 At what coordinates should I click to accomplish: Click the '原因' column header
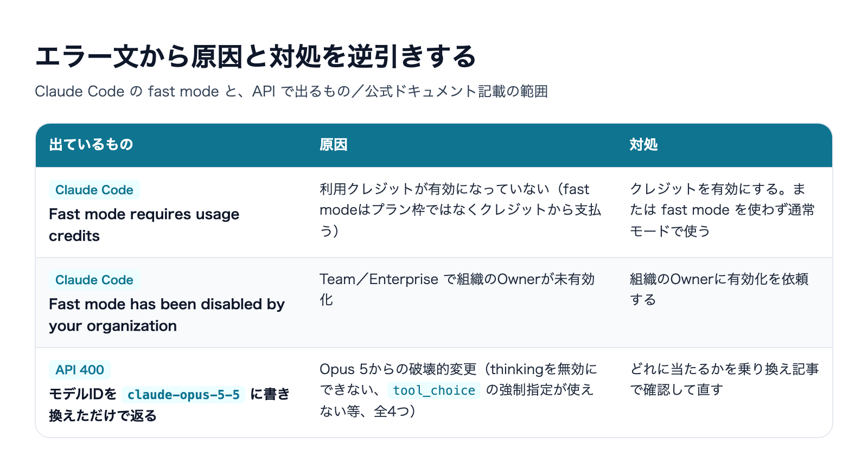coord(333,145)
